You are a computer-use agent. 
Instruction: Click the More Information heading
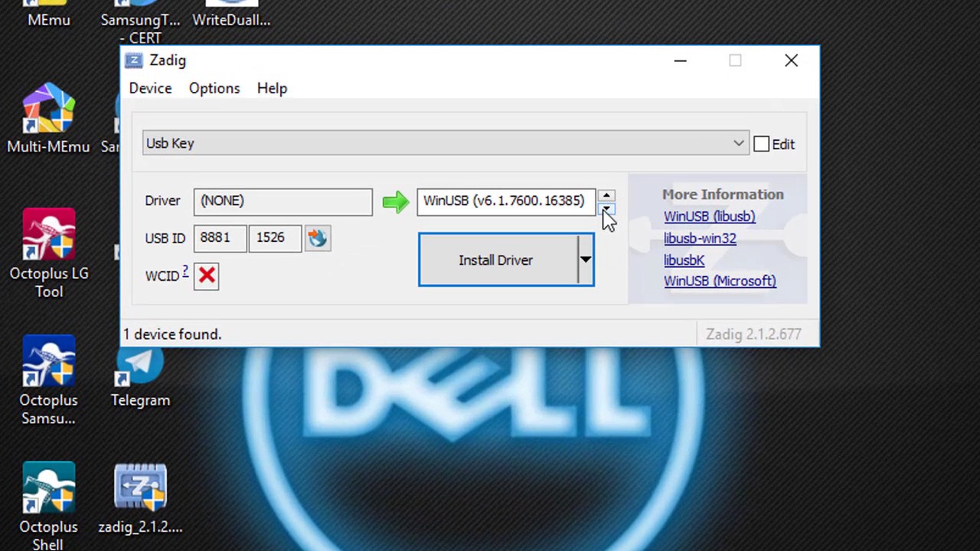pyautogui.click(x=723, y=194)
